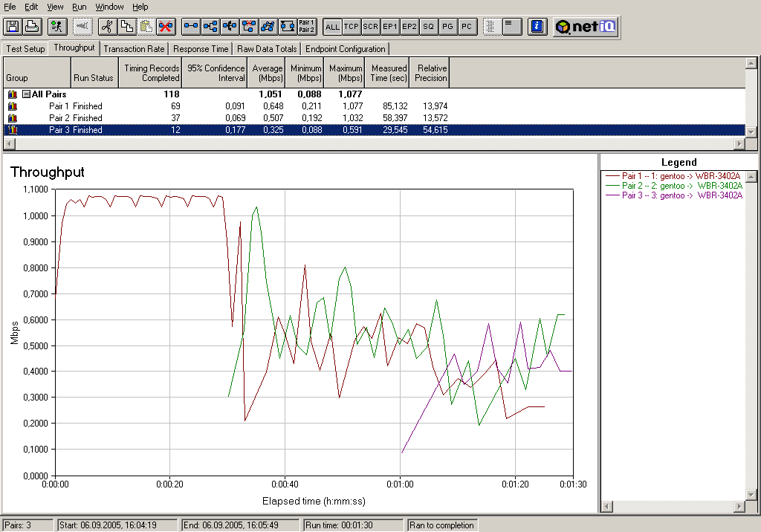The width and height of the screenshot is (761, 532).
Task: Click the Pair 1 / Pair 2 toolbar button
Action: pyautogui.click(x=307, y=26)
